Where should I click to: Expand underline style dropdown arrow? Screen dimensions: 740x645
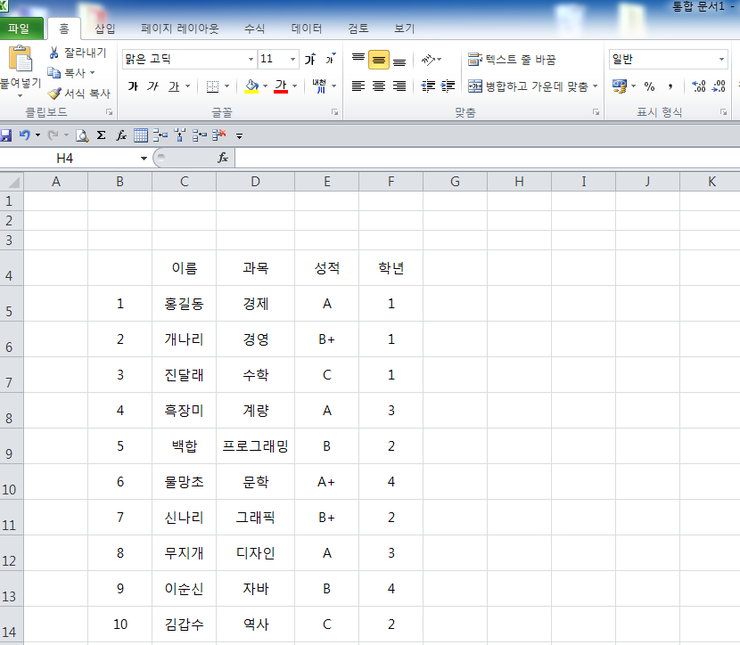(x=187, y=86)
